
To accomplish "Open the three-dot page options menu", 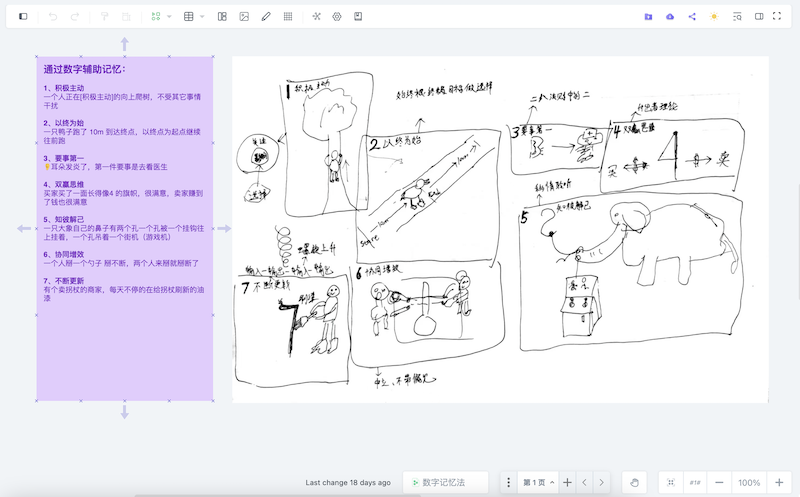I will click(x=508, y=482).
